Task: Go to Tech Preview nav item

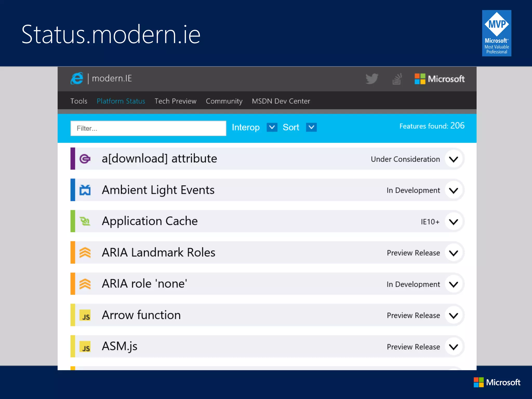Action: [176, 101]
